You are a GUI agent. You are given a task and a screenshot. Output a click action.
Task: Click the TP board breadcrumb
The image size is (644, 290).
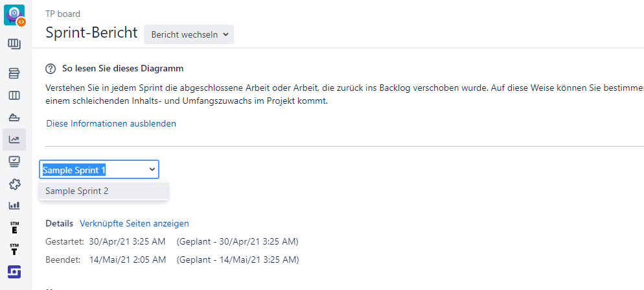(63, 14)
